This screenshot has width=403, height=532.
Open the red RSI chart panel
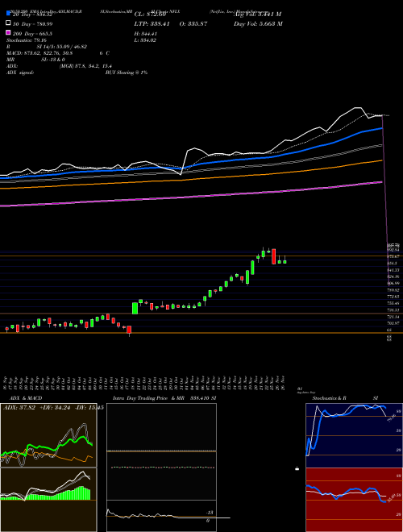[354, 500]
